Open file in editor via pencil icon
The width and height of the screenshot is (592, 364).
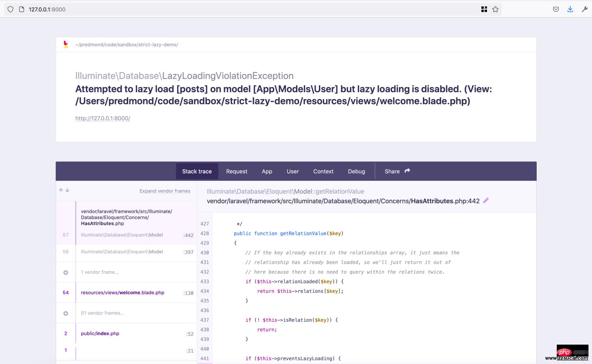point(486,200)
